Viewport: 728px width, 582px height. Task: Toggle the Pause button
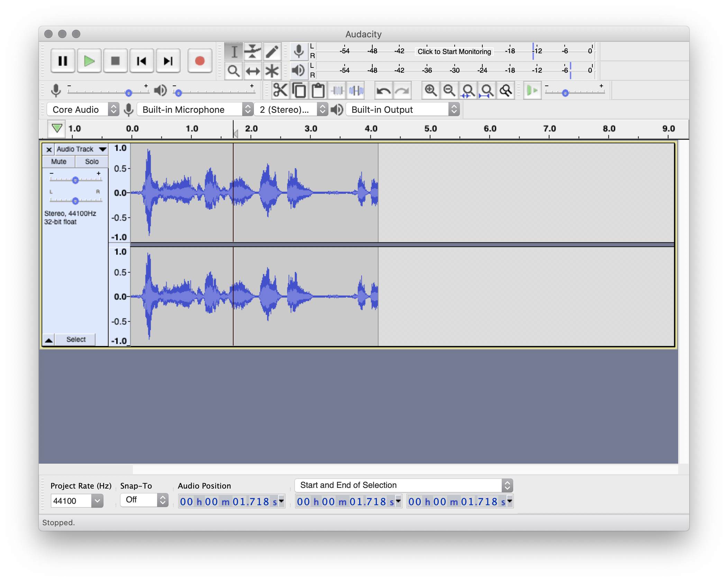point(63,61)
